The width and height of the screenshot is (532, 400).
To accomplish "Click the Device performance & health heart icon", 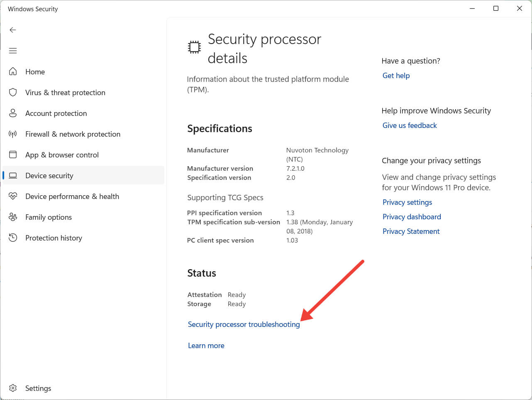I will pyautogui.click(x=13, y=196).
